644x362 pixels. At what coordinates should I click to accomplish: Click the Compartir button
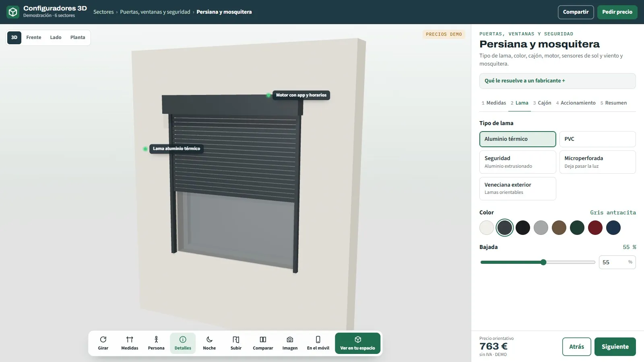point(576,12)
